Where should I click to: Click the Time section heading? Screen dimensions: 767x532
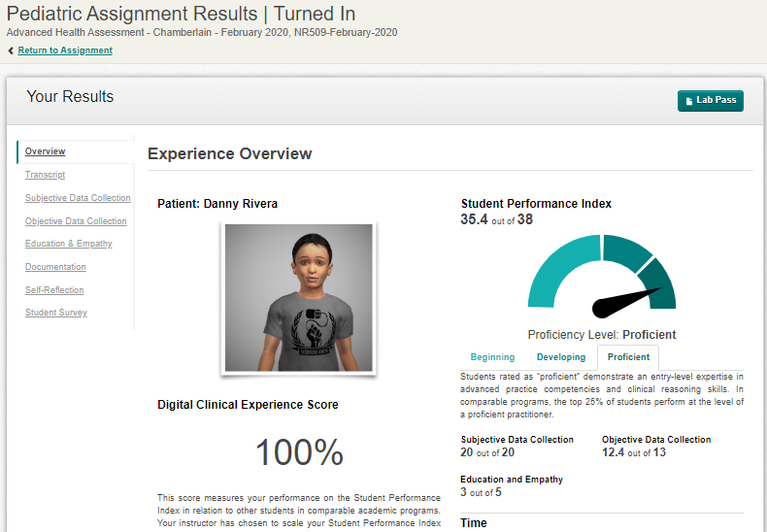click(474, 522)
